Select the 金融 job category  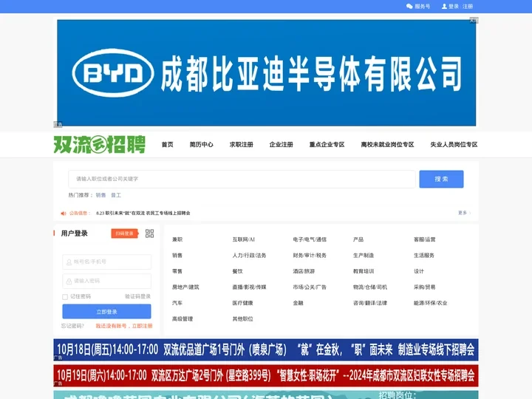point(299,303)
